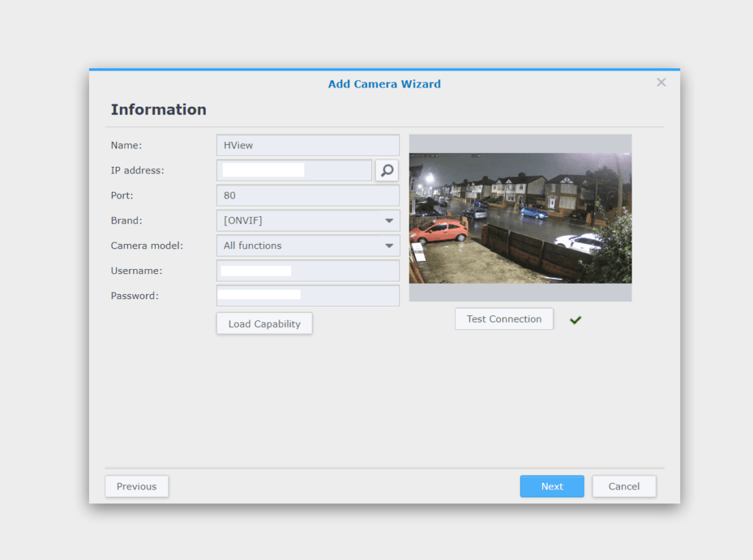Open the Camera model dropdown arrow
This screenshot has height=560, width=753.
click(x=389, y=245)
